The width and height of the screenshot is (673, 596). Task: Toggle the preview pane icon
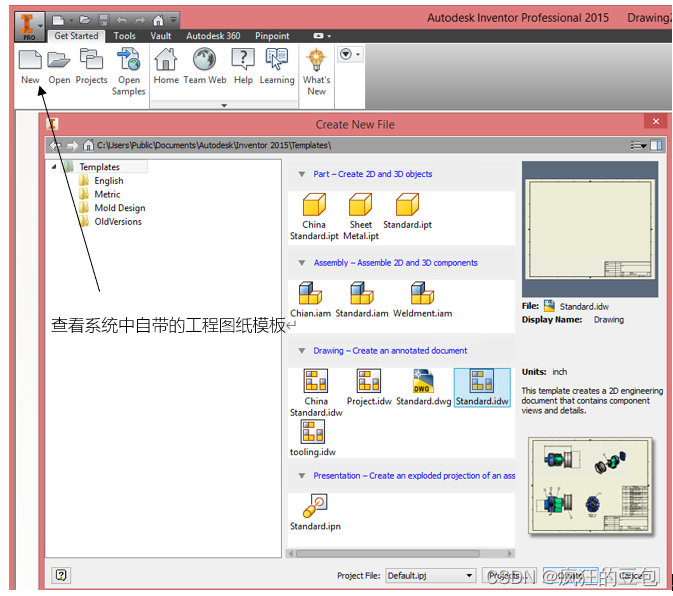tap(656, 145)
